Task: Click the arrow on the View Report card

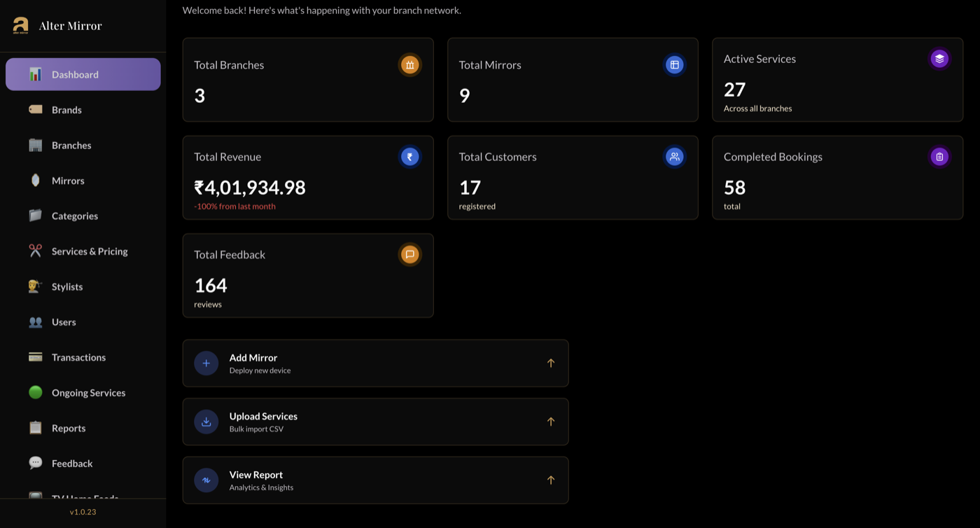Action: [x=551, y=480]
